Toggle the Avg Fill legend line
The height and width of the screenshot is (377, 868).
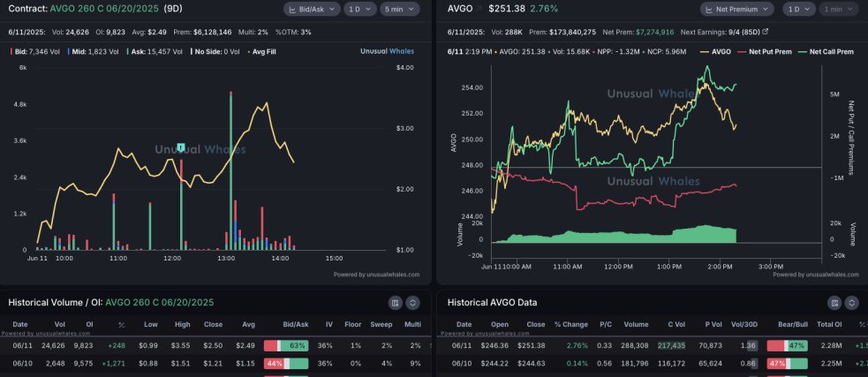[261, 51]
